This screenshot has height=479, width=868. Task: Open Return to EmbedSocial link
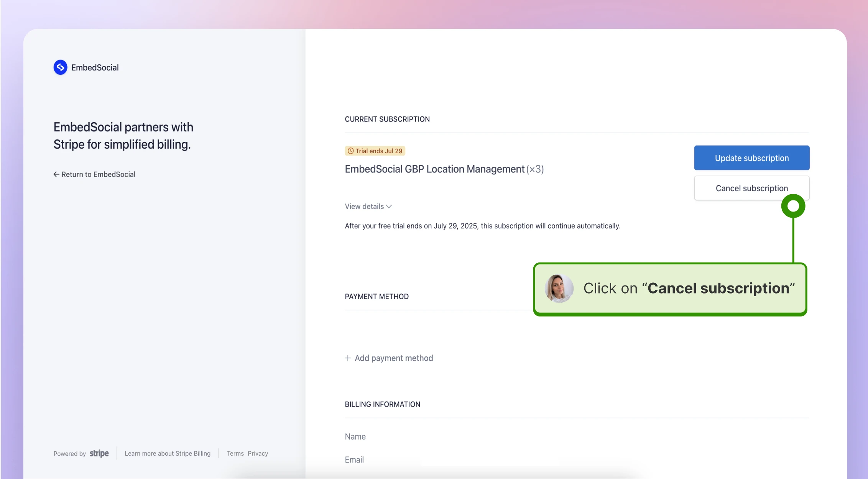(94, 174)
